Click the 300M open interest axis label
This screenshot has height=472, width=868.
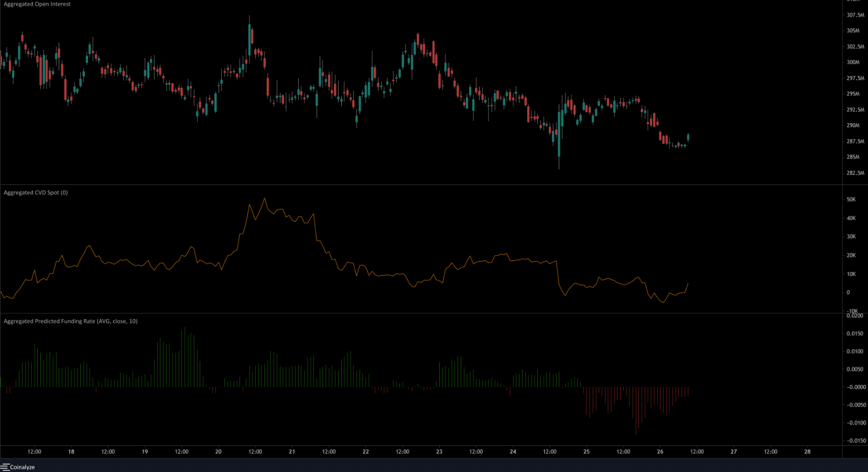853,62
